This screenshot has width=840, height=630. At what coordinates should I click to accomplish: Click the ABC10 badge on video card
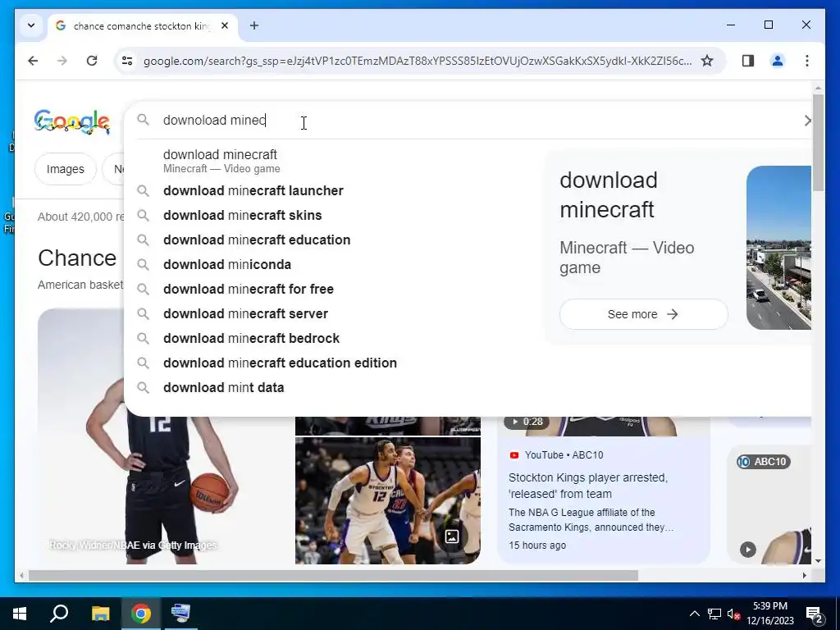point(764,461)
